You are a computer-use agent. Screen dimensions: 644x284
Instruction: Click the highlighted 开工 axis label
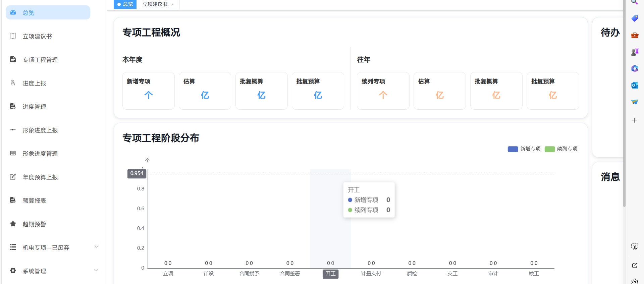point(330,274)
